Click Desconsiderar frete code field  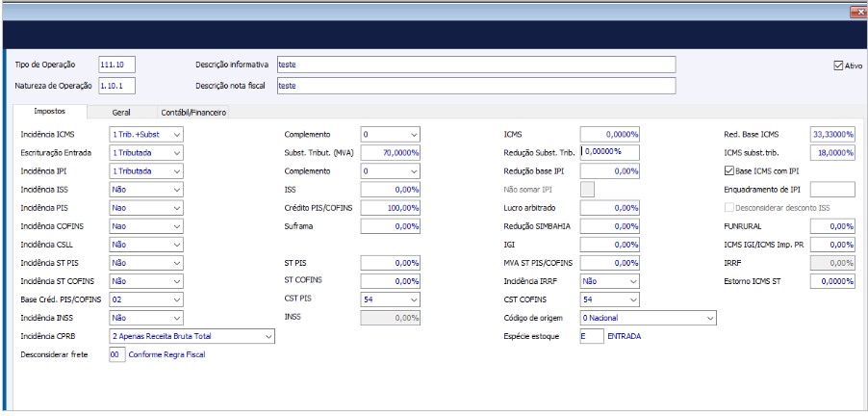tap(117, 354)
